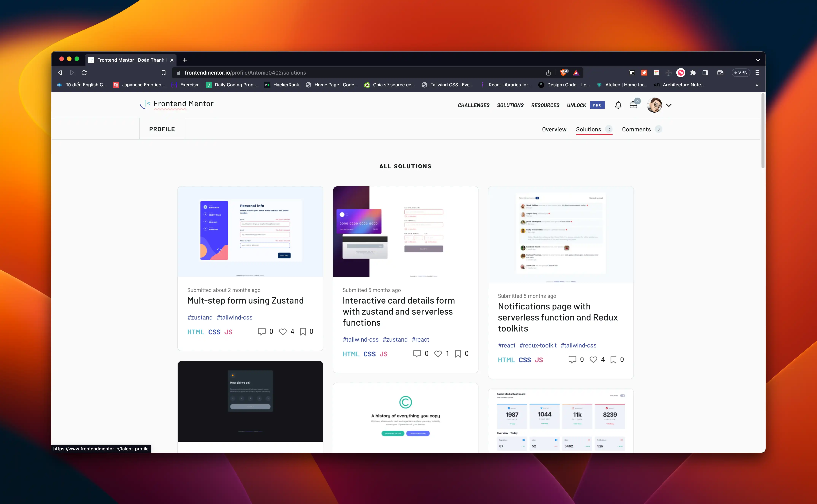Switch to the Overview profile tab
Screen dimensions: 817x504
(554, 129)
